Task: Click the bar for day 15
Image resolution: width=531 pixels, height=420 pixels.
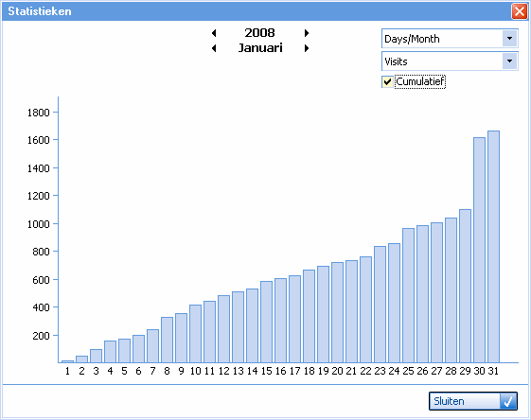Action: [x=267, y=322]
